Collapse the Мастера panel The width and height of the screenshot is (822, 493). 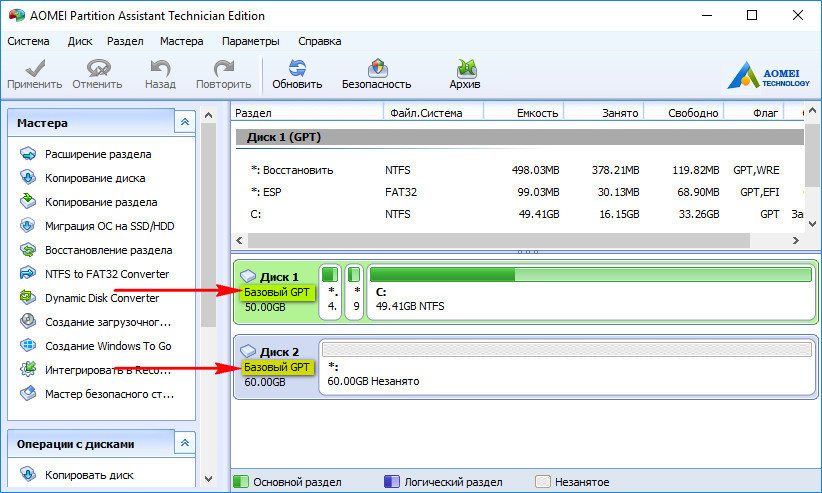pos(184,122)
